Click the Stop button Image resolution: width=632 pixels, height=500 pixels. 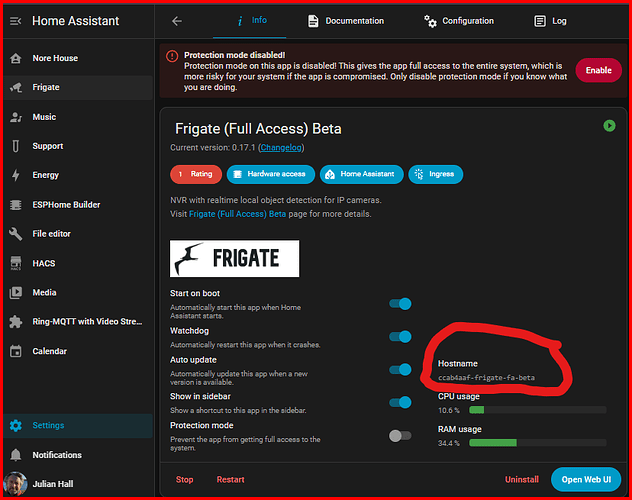185,479
